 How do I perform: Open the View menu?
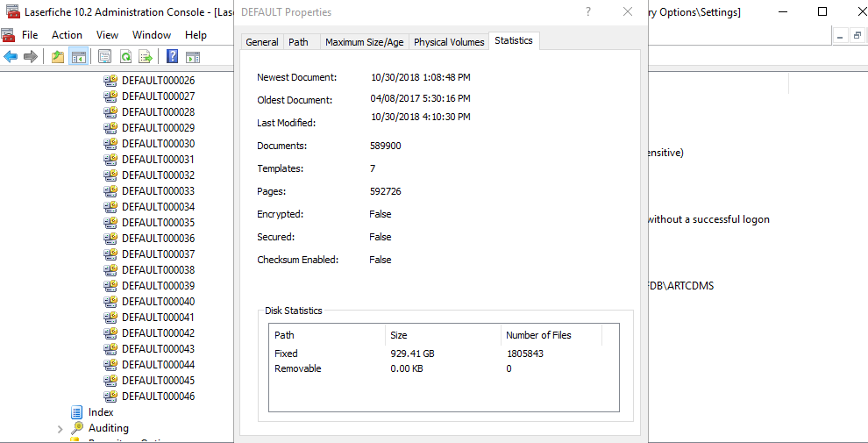107,35
